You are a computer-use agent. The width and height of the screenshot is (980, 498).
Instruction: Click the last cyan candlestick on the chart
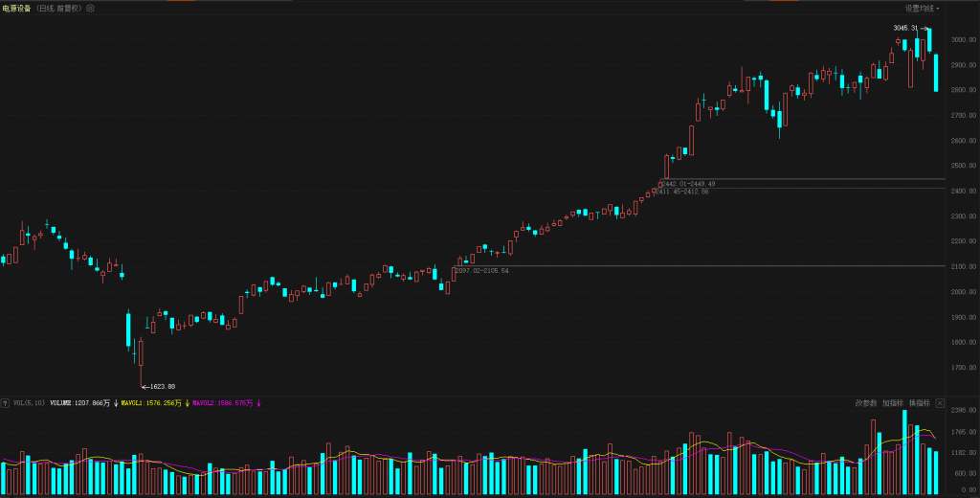pos(936,73)
